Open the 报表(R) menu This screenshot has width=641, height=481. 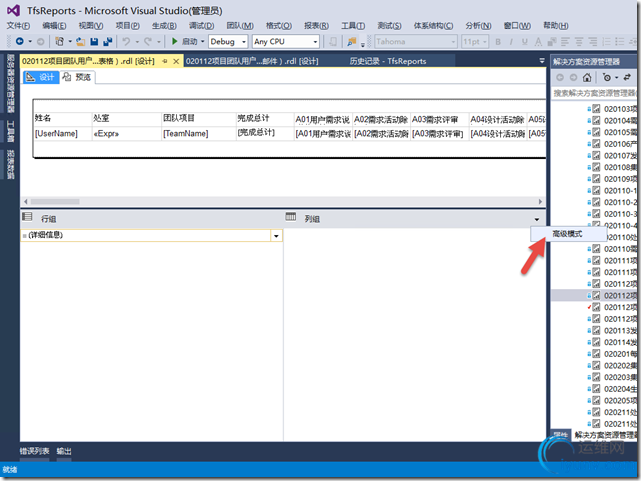click(316, 26)
